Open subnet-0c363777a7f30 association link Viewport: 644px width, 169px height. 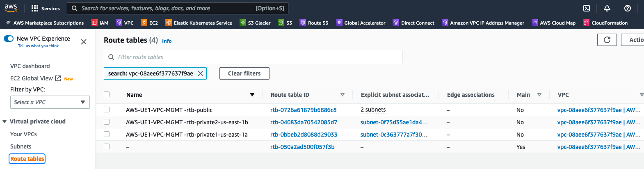click(394, 135)
